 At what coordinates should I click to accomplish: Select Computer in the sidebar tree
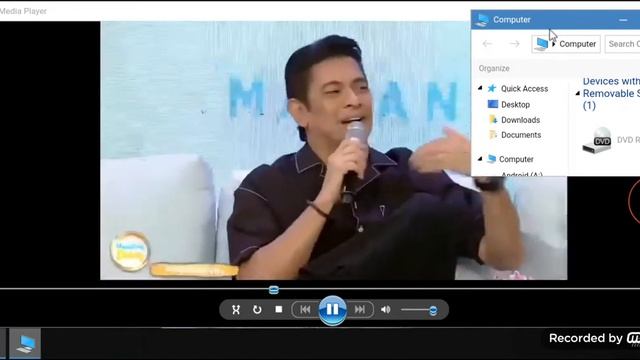point(516,159)
